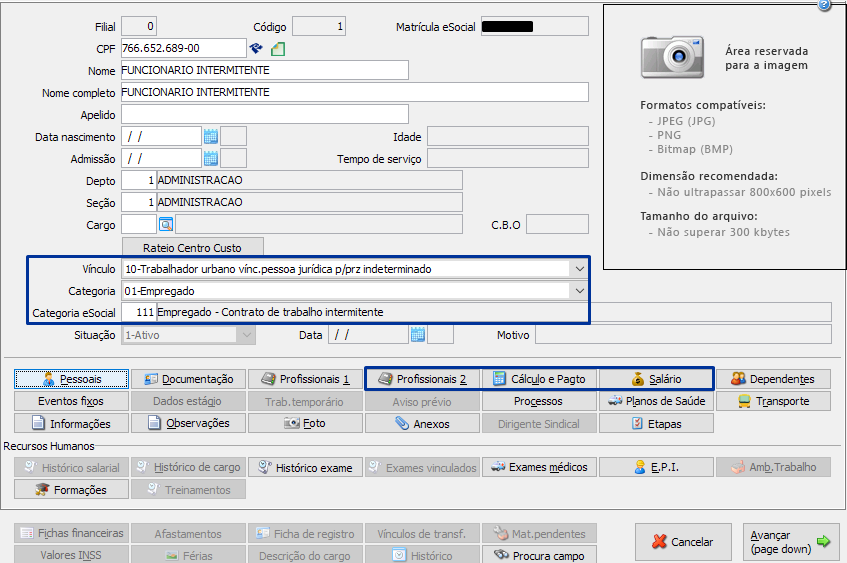Open the Transporte section

(774, 401)
